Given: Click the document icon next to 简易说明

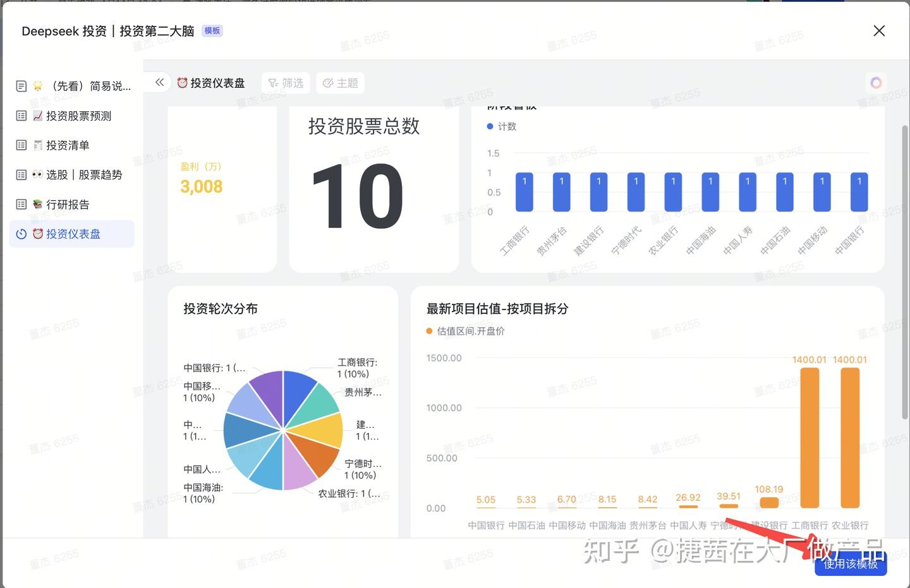Looking at the screenshot, I should (x=21, y=86).
